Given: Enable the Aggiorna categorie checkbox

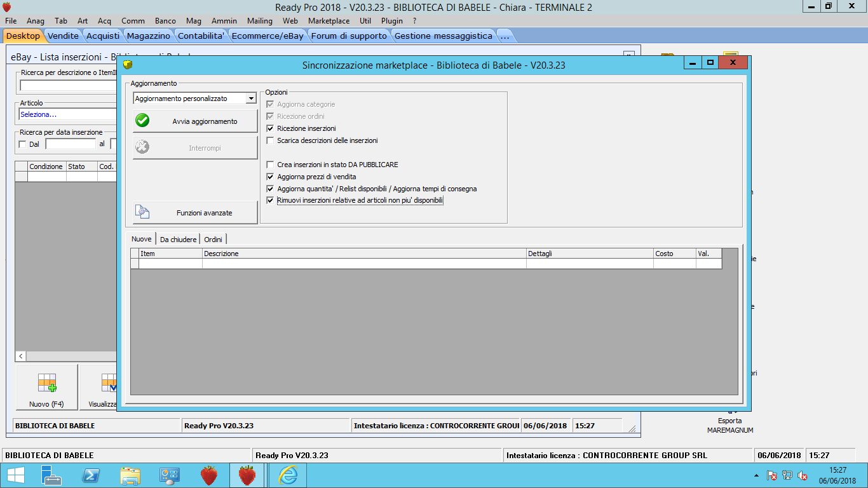Looking at the screenshot, I should point(271,104).
